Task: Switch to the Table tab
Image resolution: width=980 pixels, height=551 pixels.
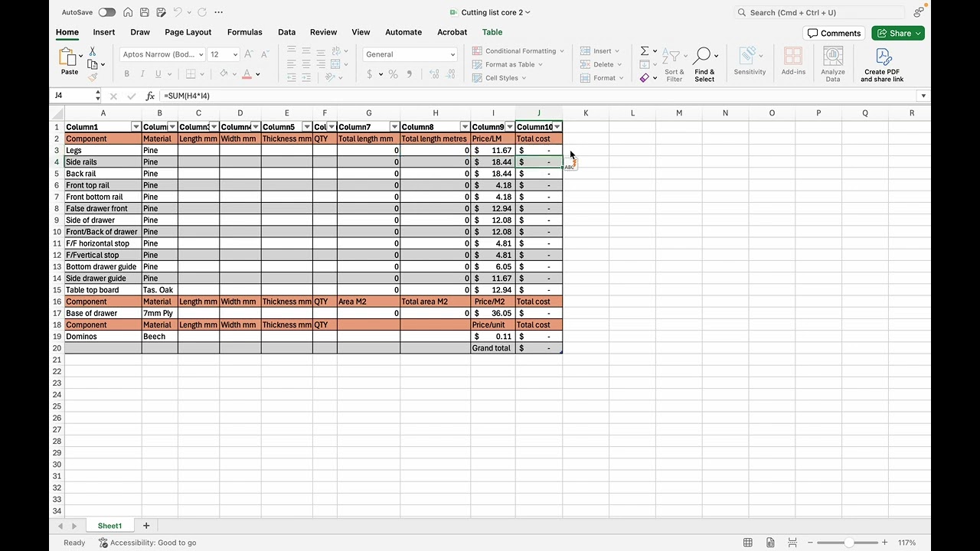Action: (x=492, y=32)
